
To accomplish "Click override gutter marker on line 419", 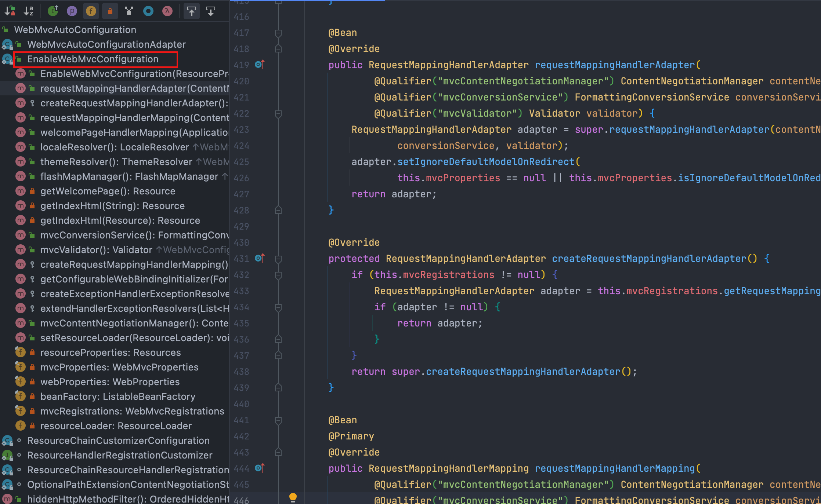I will pos(260,65).
